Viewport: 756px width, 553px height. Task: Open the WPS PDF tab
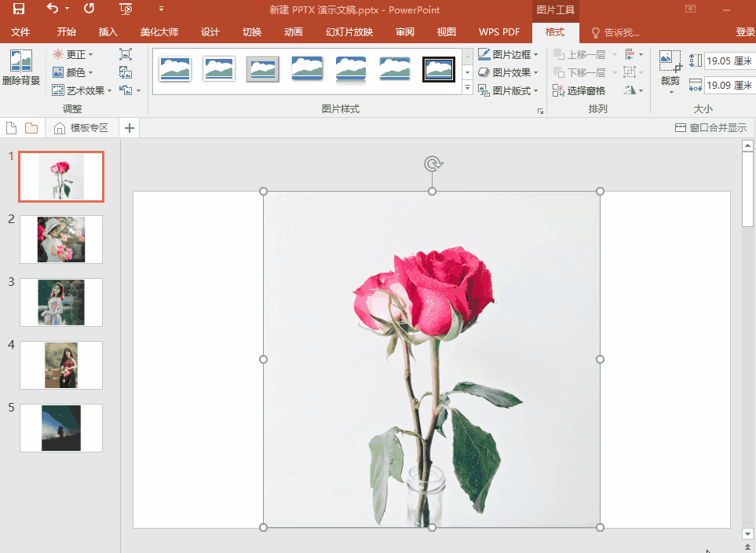499,32
